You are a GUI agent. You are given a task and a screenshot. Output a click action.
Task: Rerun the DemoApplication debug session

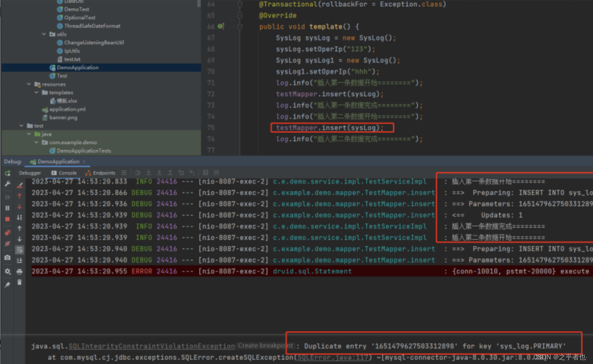[x=7, y=173]
